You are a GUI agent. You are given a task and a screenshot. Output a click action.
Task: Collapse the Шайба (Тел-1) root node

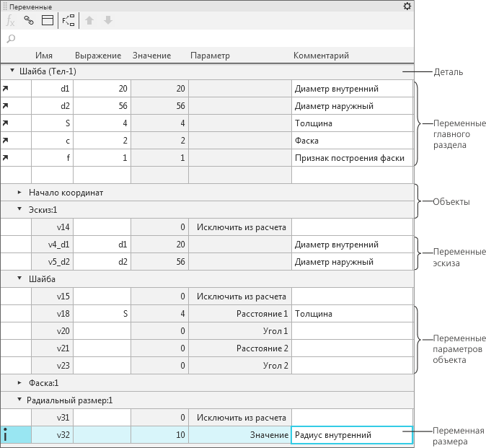click(12, 71)
